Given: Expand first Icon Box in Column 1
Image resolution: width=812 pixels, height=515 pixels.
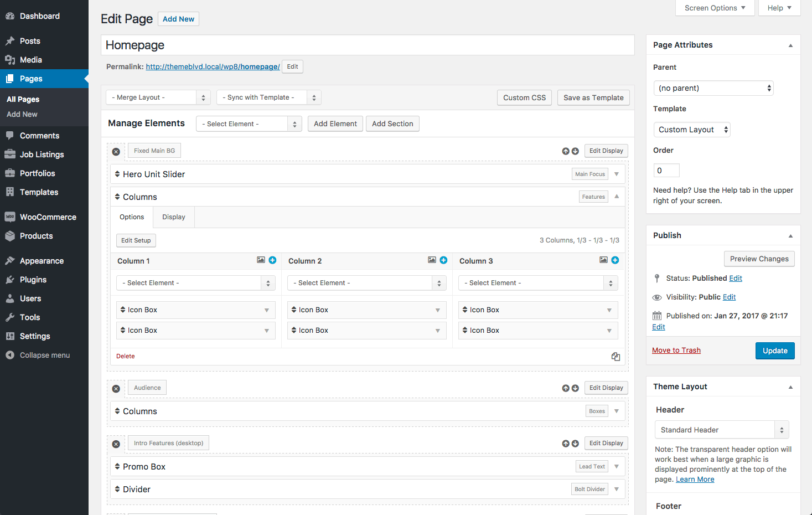Looking at the screenshot, I should point(267,310).
